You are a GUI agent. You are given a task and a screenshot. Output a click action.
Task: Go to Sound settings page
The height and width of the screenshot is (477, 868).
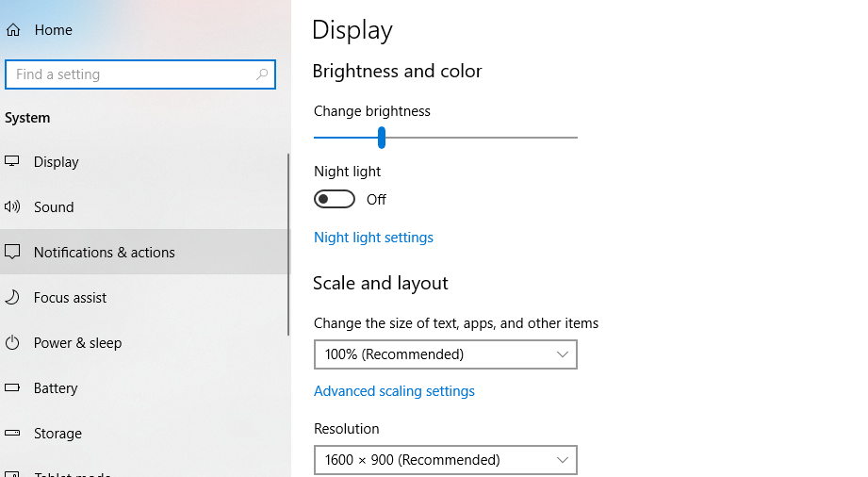[x=54, y=207]
